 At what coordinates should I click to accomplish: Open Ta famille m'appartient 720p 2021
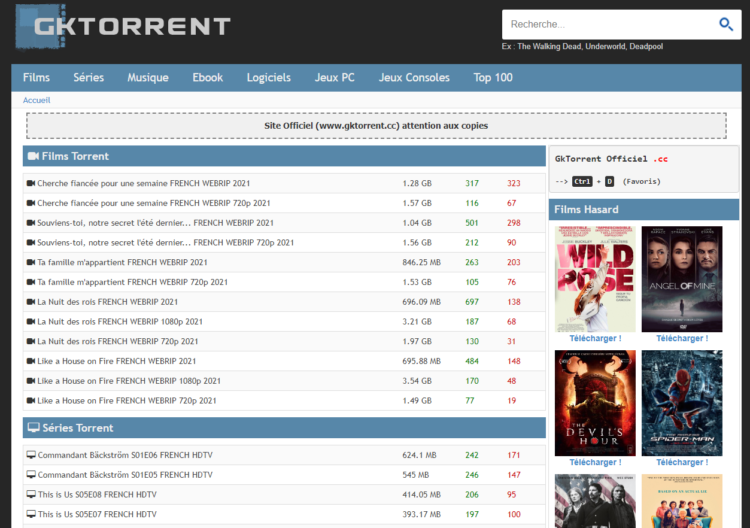click(x=132, y=282)
